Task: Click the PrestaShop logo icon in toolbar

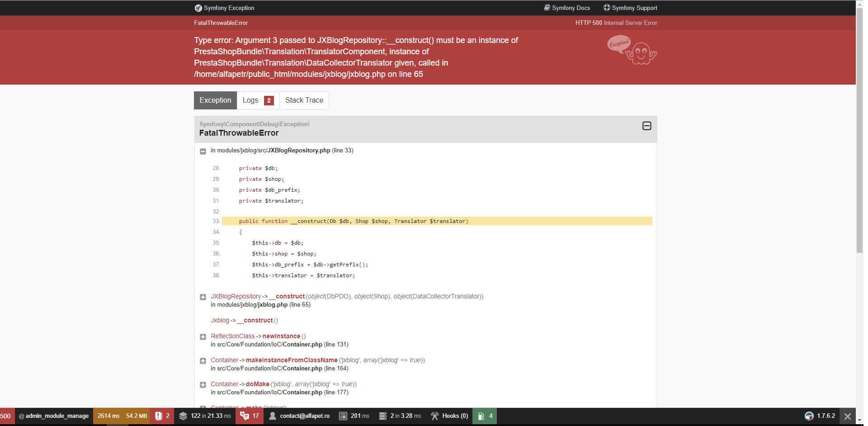Action: (809, 416)
